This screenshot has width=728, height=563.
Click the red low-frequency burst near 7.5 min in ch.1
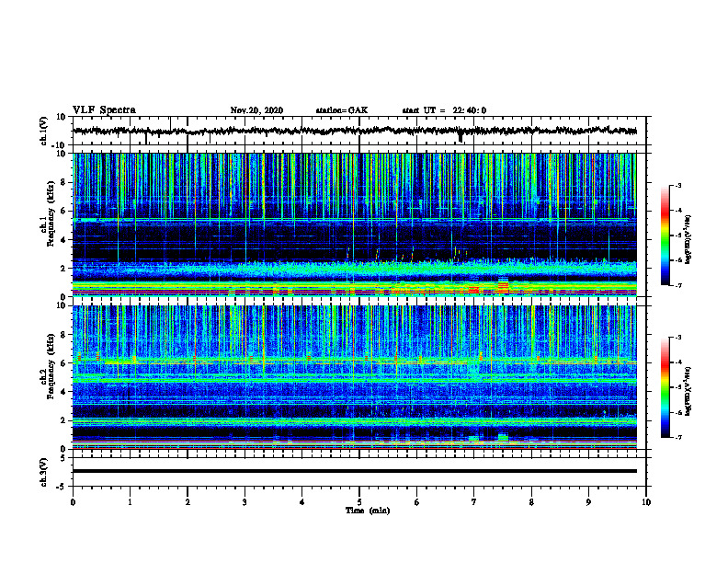coord(504,286)
